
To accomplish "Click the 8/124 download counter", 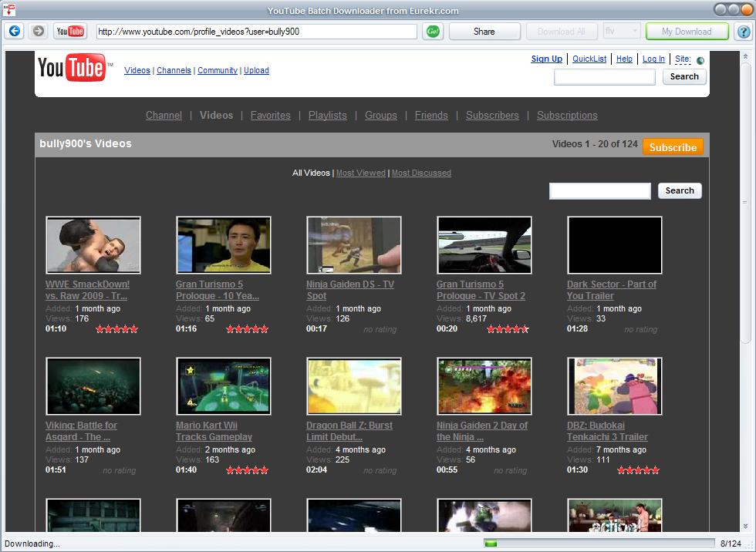I will (x=731, y=544).
